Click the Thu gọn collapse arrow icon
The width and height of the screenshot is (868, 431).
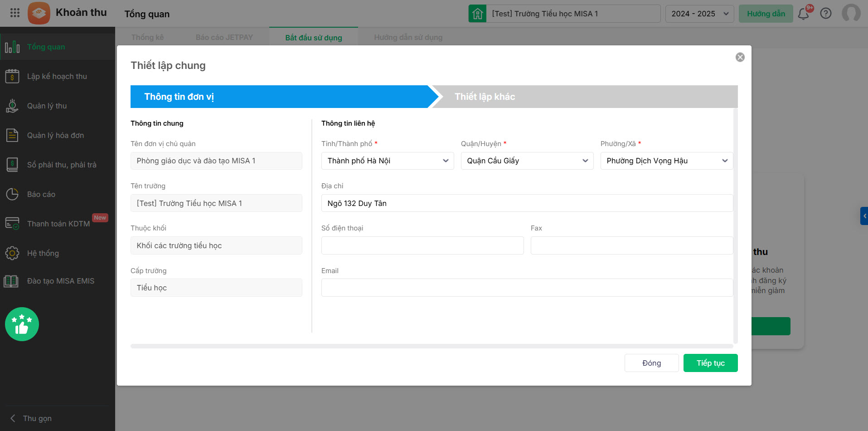pos(13,418)
